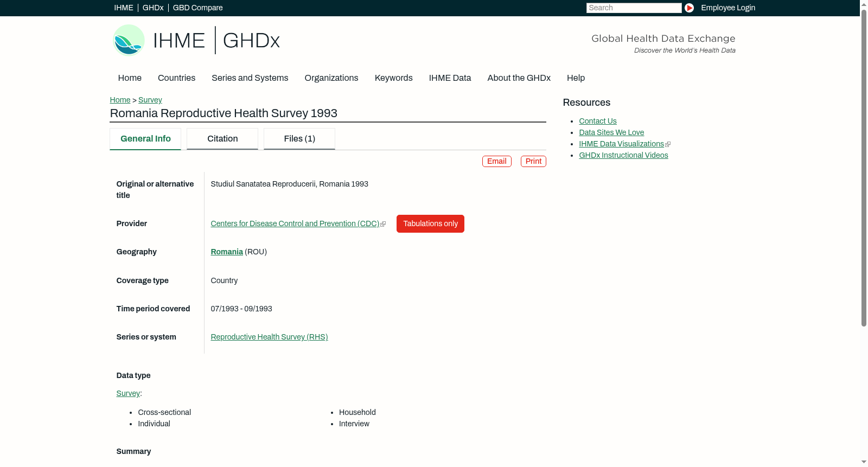
Task: Click Employee Login
Action: [x=728, y=8]
